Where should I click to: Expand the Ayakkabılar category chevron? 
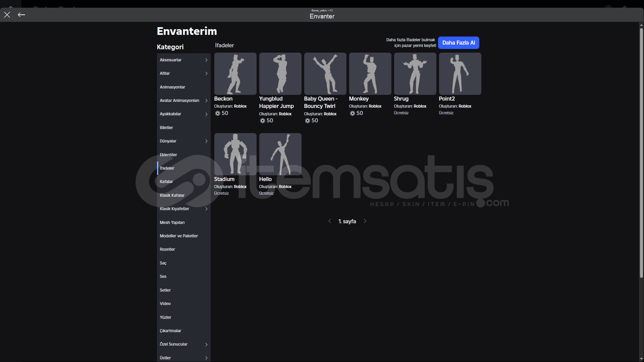206,114
